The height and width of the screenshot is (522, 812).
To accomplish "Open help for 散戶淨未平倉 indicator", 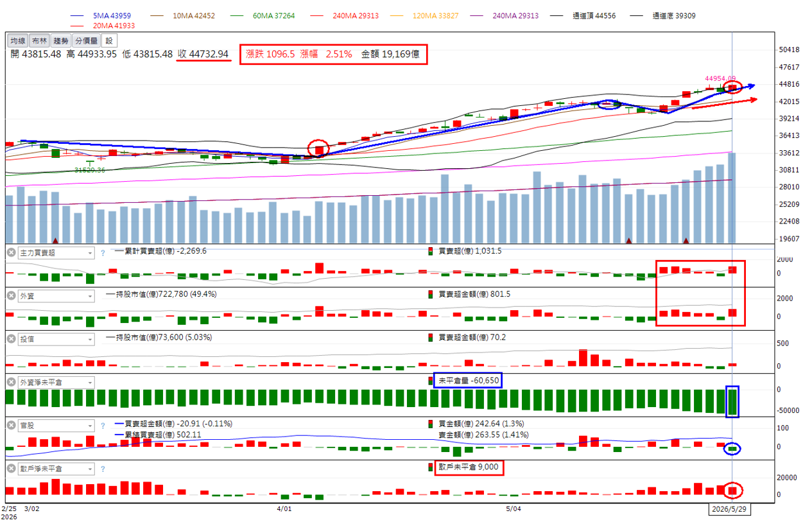I will point(103,468).
